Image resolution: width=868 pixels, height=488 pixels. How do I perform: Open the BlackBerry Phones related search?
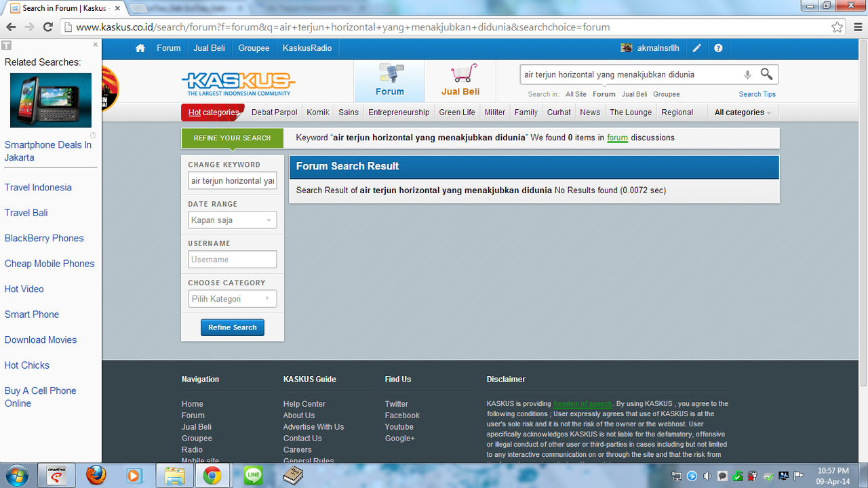(44, 238)
